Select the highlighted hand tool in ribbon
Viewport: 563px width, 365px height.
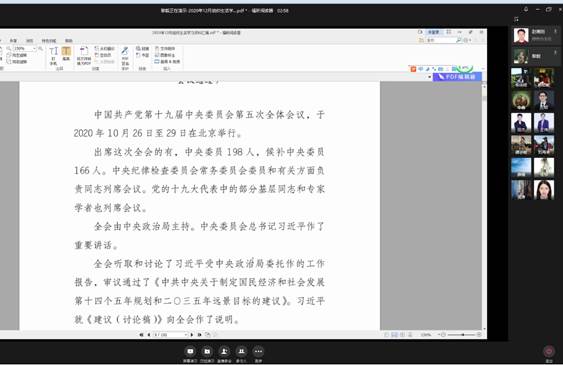[x=66, y=53]
